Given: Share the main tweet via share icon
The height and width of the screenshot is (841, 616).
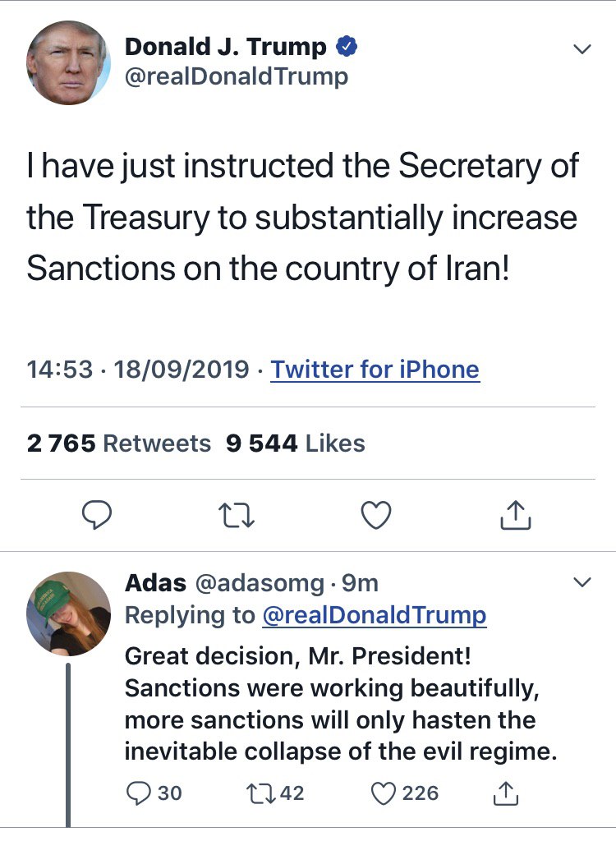Looking at the screenshot, I should 516,515.
